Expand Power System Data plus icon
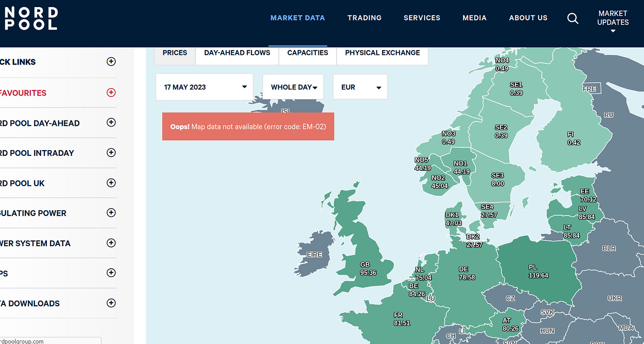The image size is (644, 344). [111, 243]
